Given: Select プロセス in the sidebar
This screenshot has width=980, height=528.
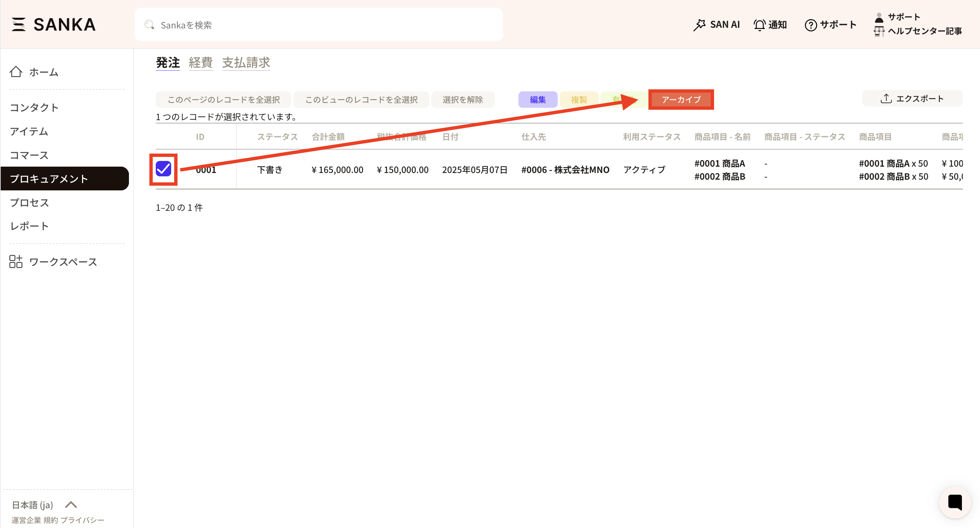Looking at the screenshot, I should point(30,202).
